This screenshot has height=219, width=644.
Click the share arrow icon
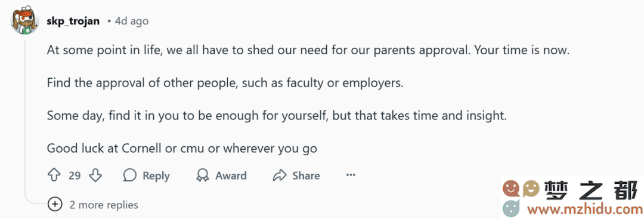click(x=279, y=176)
